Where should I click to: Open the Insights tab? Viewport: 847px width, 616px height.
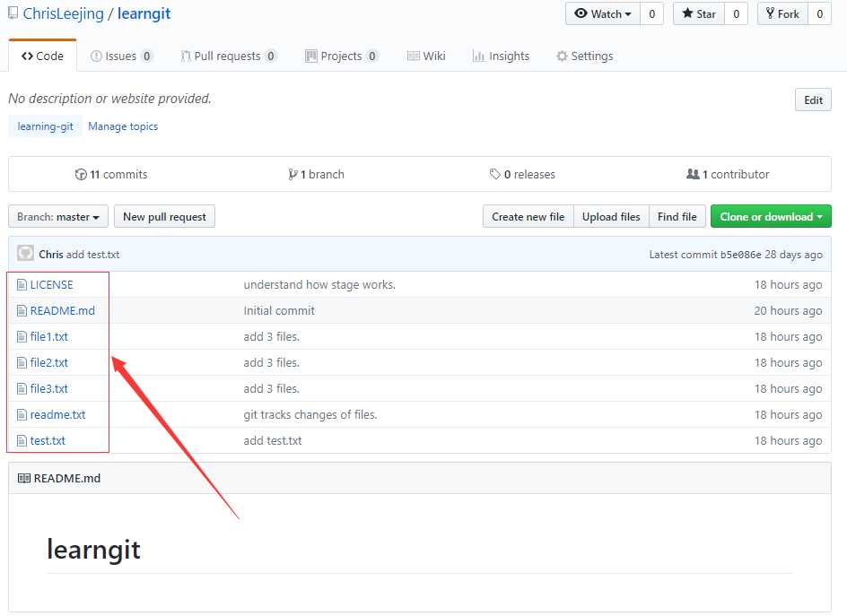tap(501, 56)
